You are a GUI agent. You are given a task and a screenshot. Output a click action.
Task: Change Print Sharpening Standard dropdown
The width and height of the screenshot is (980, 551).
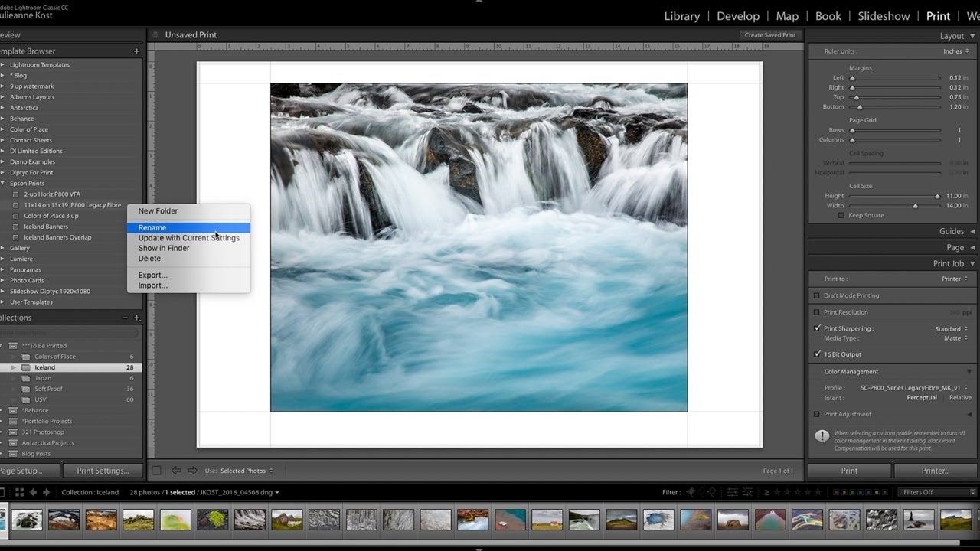[951, 329]
